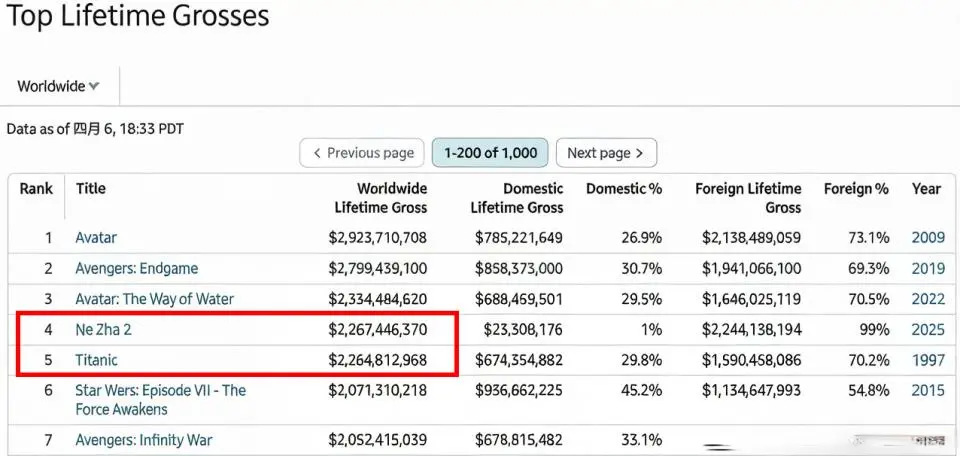Select the 1-200 of 1,000 page indicator

490,153
